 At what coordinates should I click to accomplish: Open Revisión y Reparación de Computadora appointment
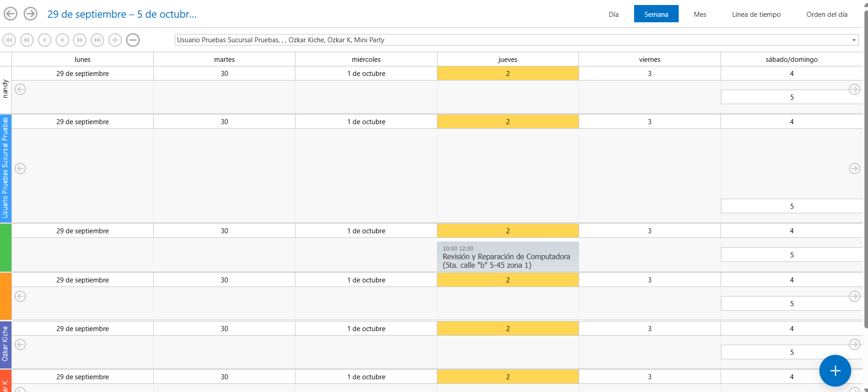(x=508, y=257)
